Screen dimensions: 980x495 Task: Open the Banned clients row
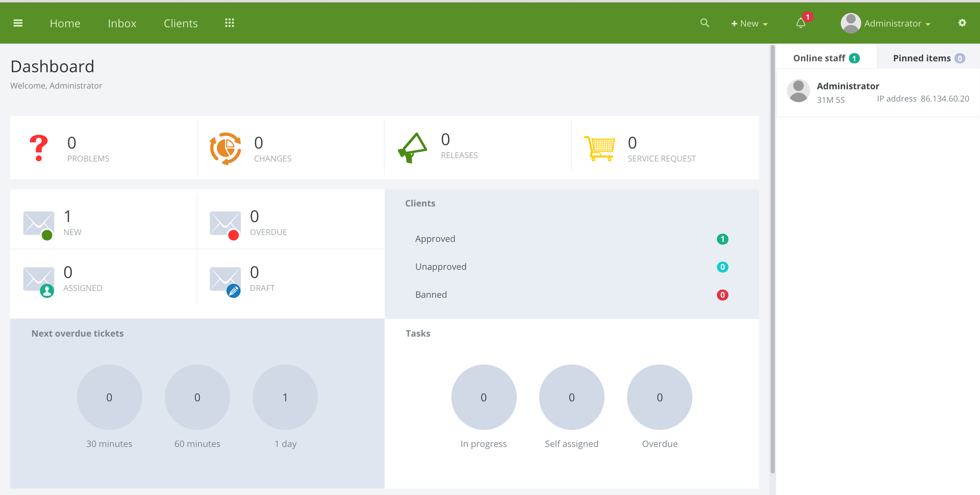tap(572, 295)
